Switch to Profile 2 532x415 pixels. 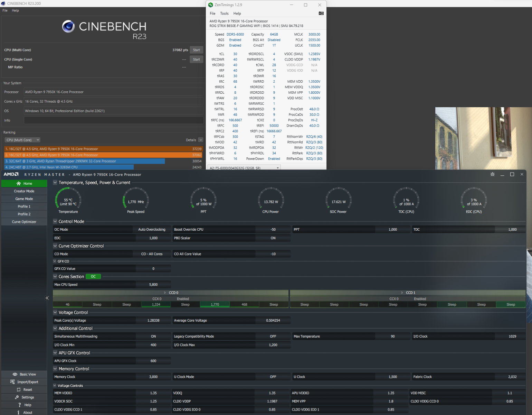(24, 214)
